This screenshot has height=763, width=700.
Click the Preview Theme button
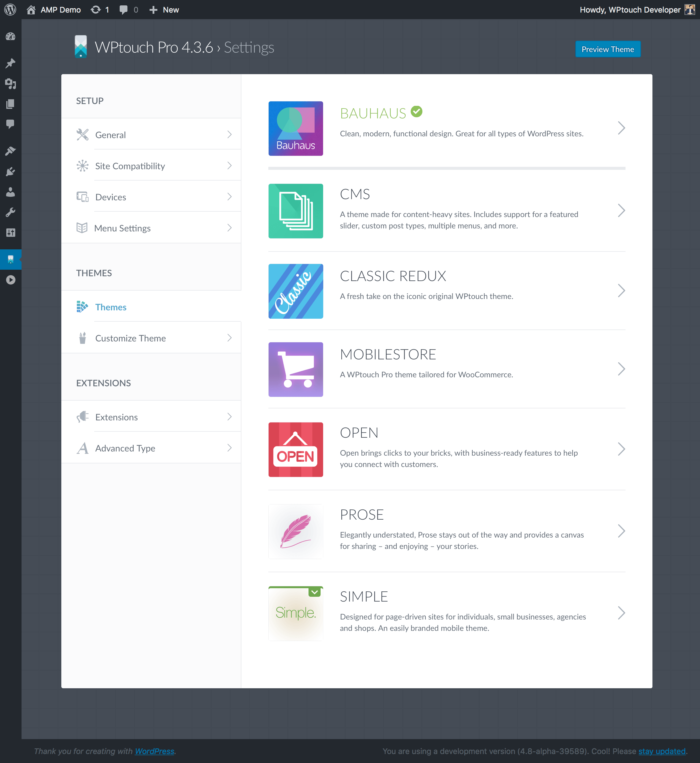coord(608,49)
